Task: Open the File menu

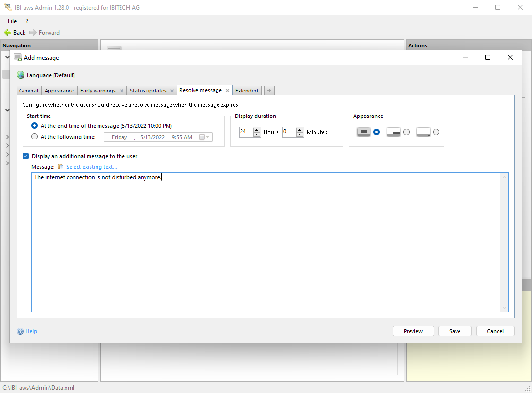Action: [x=12, y=21]
